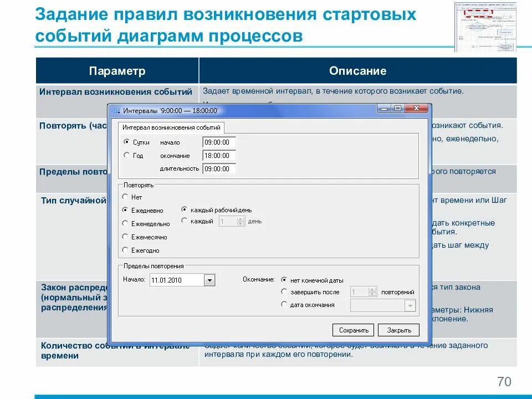The width and height of the screenshot is (532, 399).
Task: Click the Описание column header
Action: (358, 70)
